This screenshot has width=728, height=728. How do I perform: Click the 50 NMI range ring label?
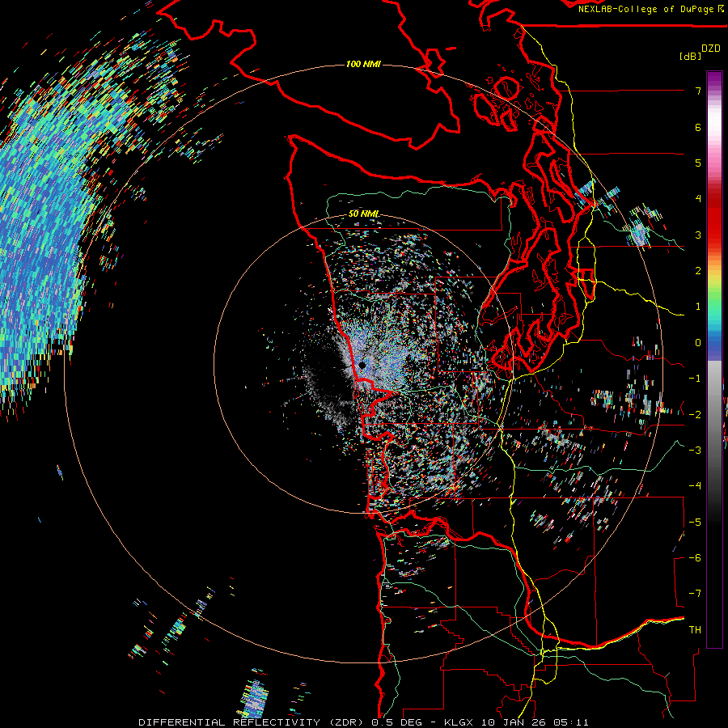pos(363,214)
